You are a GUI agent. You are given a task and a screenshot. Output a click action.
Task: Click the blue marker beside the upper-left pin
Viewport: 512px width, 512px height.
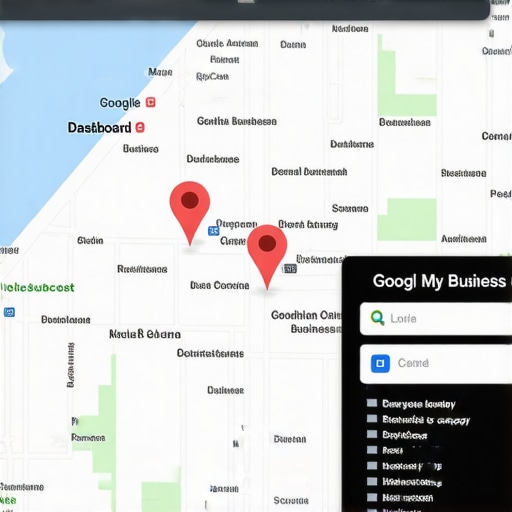point(214,231)
